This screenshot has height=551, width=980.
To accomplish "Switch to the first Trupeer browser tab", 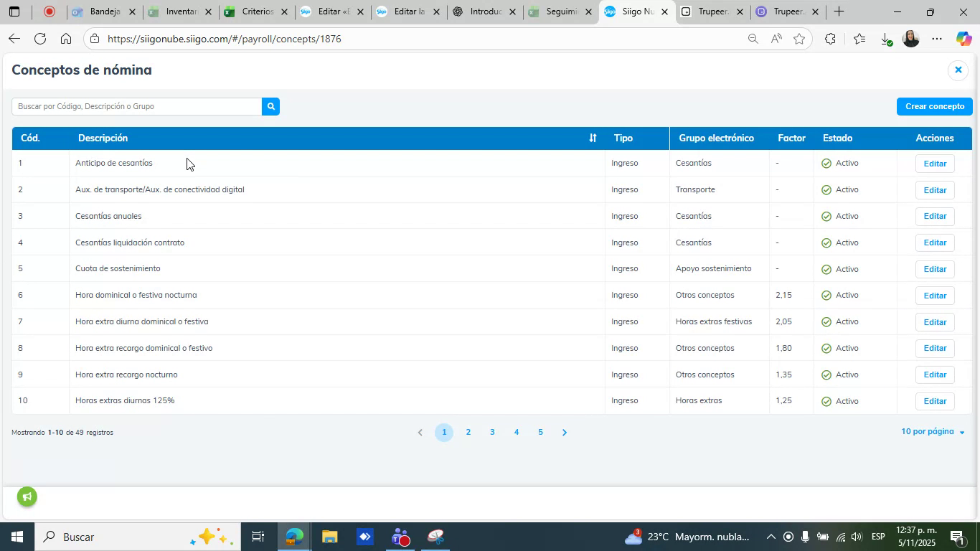I will pos(712,11).
